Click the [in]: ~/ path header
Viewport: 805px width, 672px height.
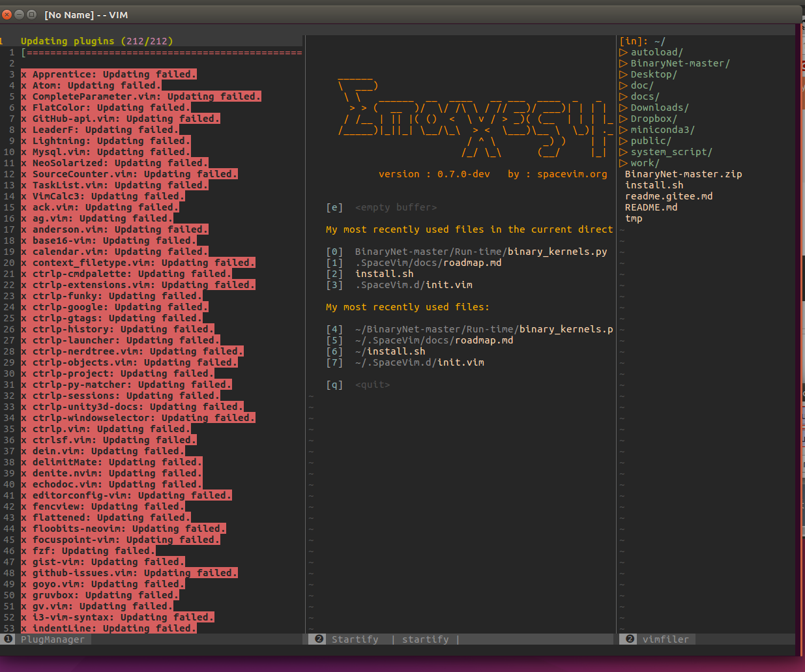click(642, 41)
